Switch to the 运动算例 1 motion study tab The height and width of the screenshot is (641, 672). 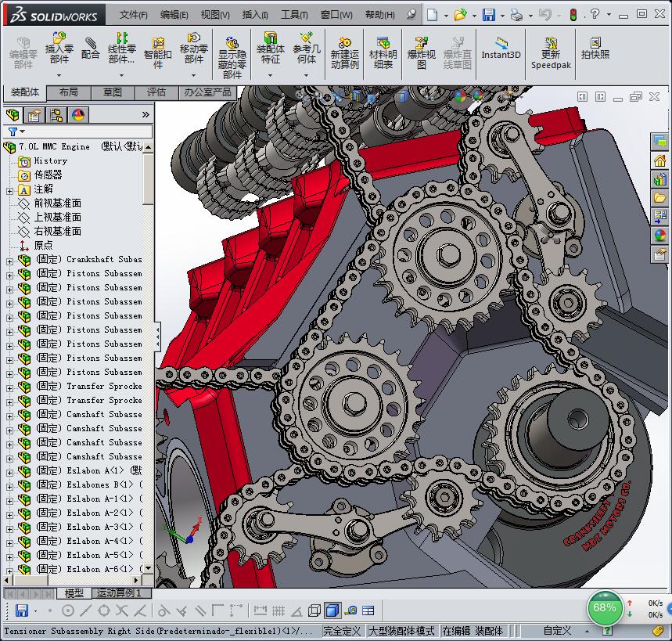[122, 593]
